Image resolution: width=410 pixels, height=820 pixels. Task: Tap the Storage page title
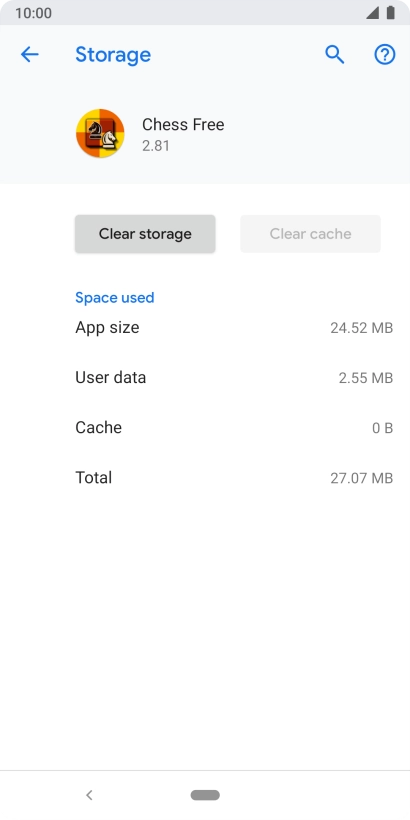tap(113, 54)
